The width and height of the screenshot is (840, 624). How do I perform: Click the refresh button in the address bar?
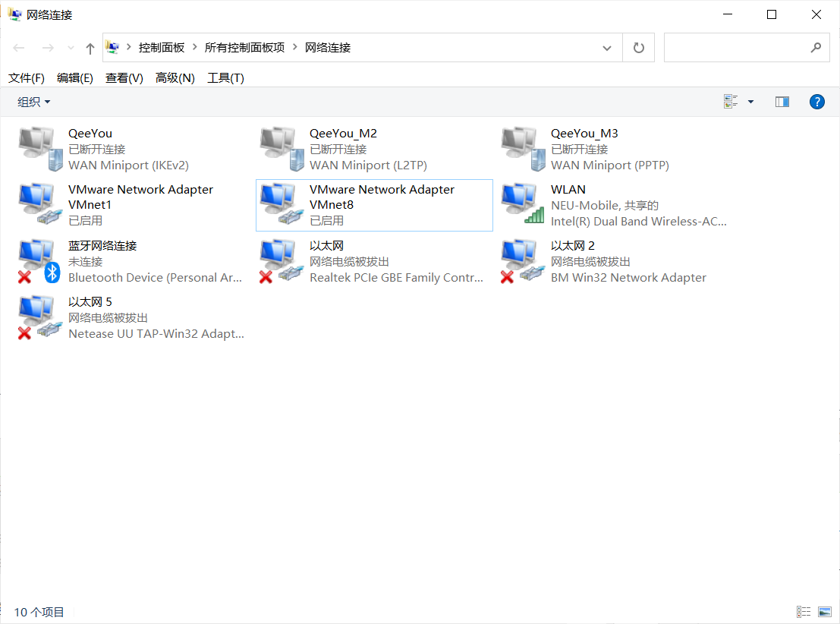639,48
